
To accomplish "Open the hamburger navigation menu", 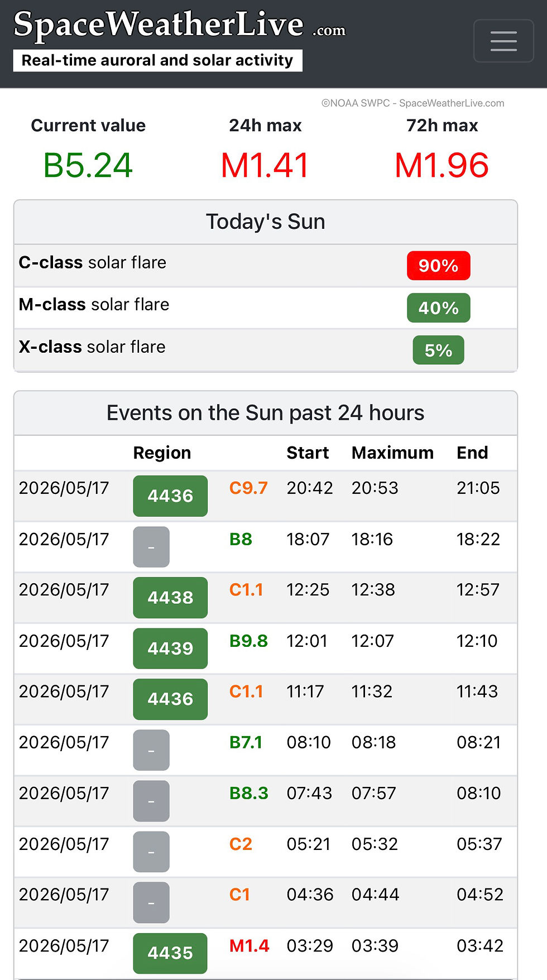I will coord(503,41).
